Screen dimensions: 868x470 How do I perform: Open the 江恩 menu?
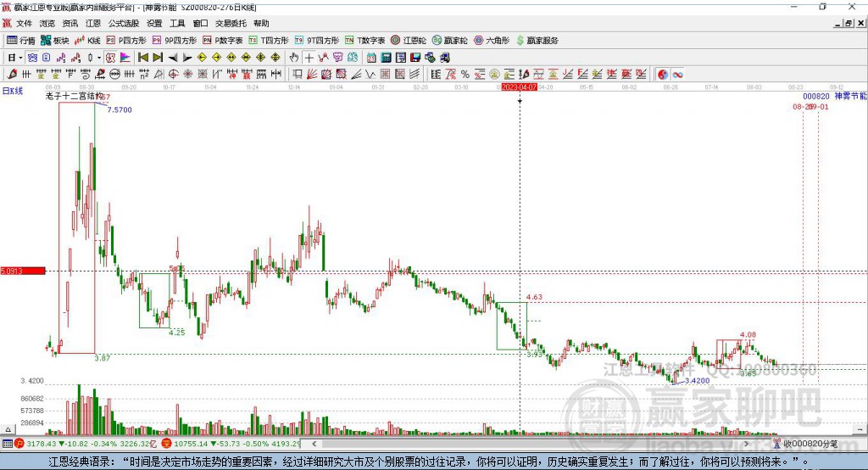(x=93, y=23)
